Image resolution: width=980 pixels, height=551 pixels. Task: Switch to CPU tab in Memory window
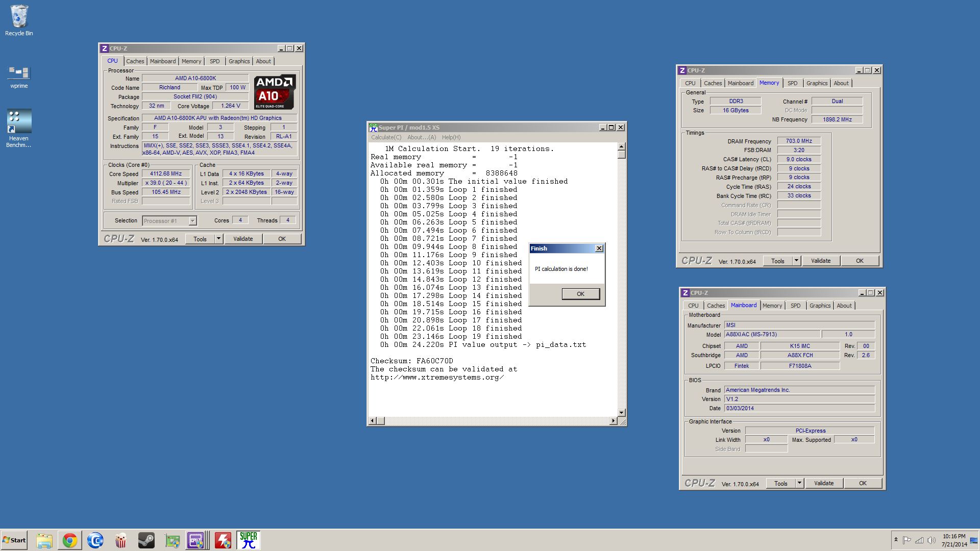(x=690, y=83)
